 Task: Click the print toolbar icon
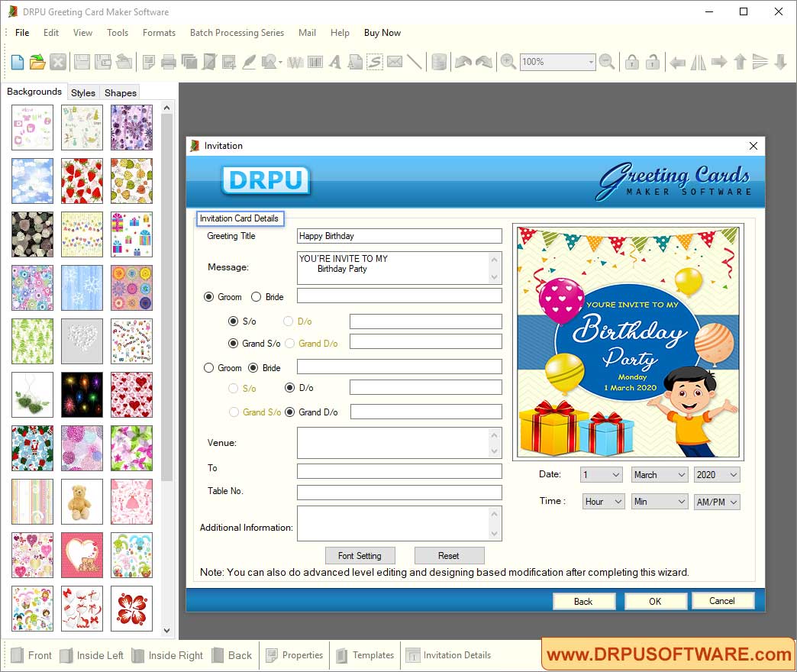pos(168,62)
